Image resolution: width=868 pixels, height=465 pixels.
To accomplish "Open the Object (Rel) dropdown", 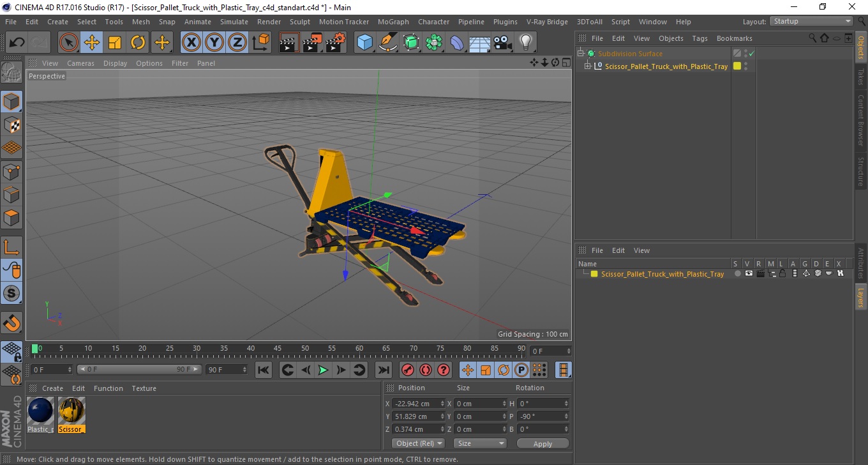I will (x=419, y=443).
